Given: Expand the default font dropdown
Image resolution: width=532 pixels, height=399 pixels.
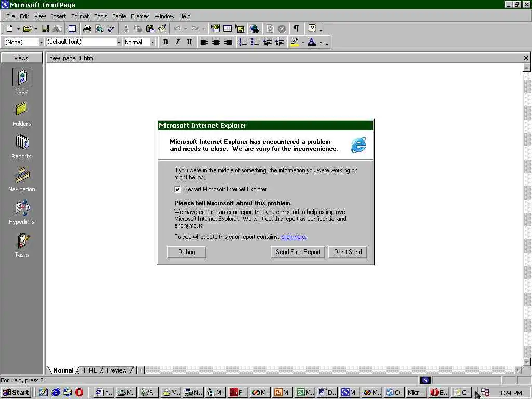Looking at the screenshot, I should [x=119, y=42].
